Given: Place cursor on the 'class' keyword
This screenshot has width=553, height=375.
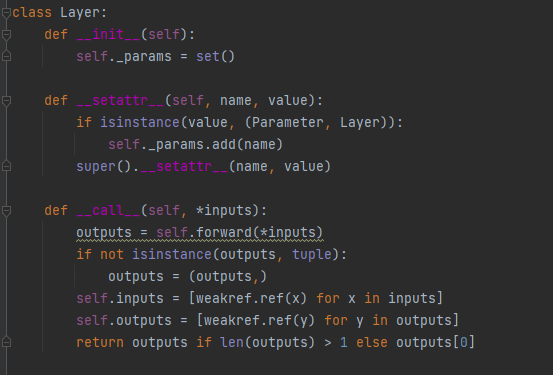Looking at the screenshot, I should pos(32,13).
